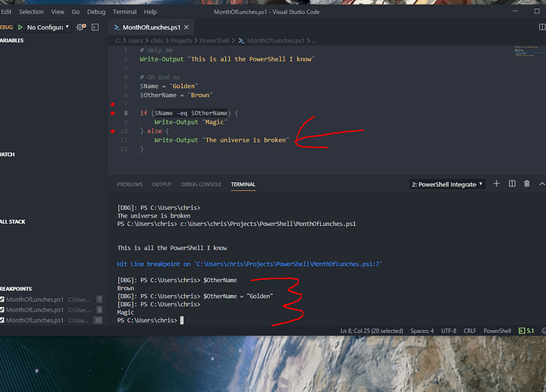Click the CRLF line ending status item
The height and width of the screenshot is (392, 546).
click(x=469, y=331)
